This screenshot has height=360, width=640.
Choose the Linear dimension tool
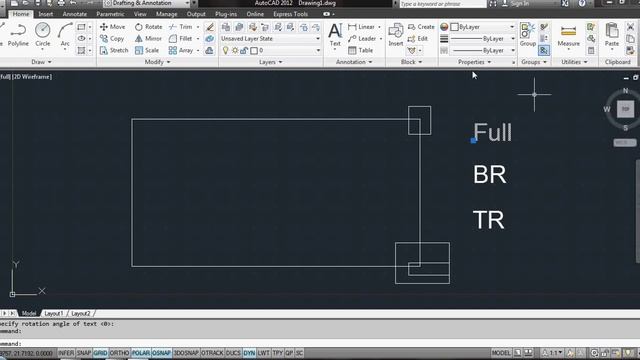click(361, 27)
